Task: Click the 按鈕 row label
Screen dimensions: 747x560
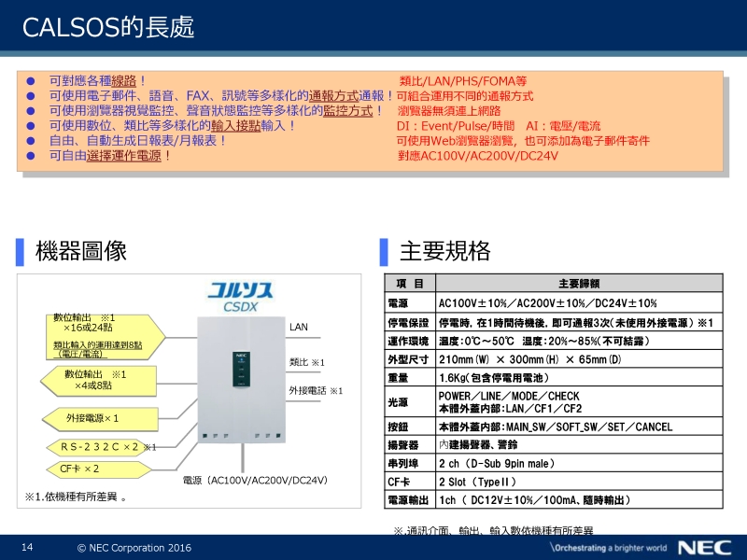Action: coord(410,427)
